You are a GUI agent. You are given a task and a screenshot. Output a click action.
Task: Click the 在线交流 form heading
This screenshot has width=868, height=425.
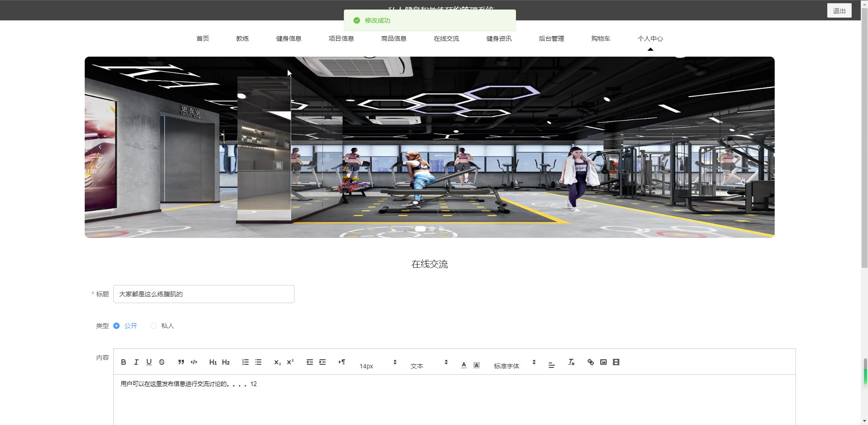(x=429, y=264)
